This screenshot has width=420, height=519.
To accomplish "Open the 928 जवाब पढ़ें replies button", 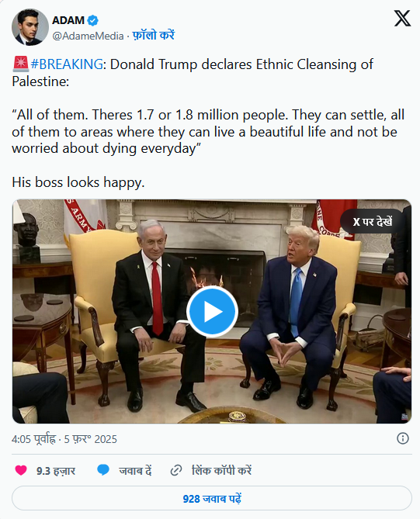I will [x=212, y=498].
